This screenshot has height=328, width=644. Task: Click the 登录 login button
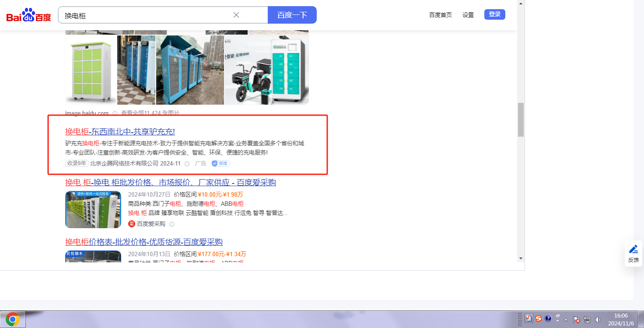494,14
